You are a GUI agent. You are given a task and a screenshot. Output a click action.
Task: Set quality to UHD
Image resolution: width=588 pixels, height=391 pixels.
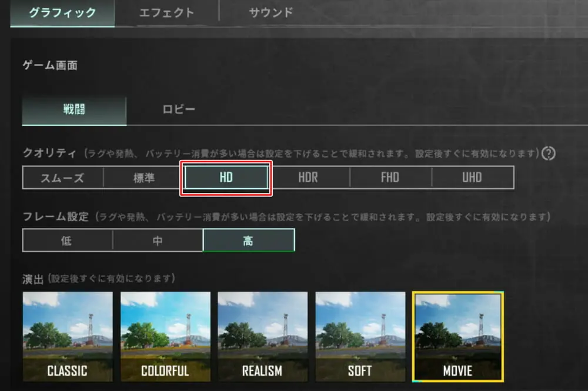pyautogui.click(x=473, y=178)
